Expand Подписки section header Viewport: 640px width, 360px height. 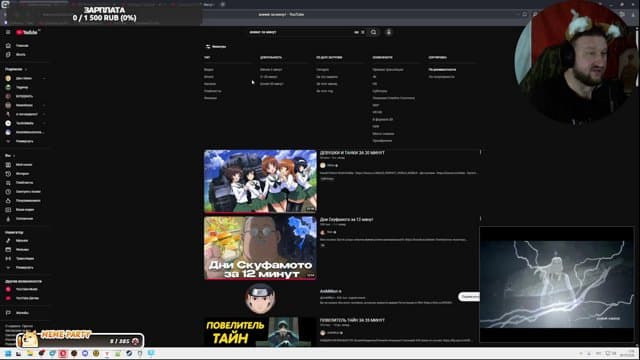point(16,69)
